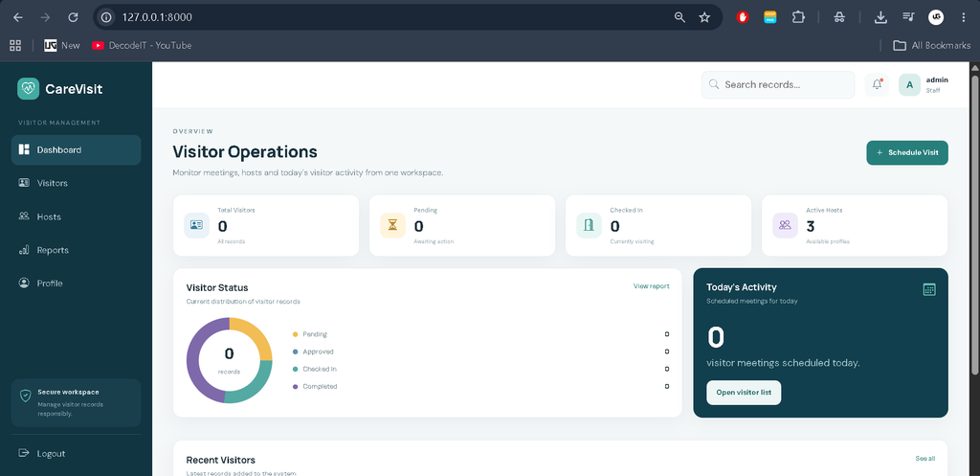The height and width of the screenshot is (476, 980).
Task: Click the browser Forward arrow
Action: pyautogui.click(x=45, y=17)
